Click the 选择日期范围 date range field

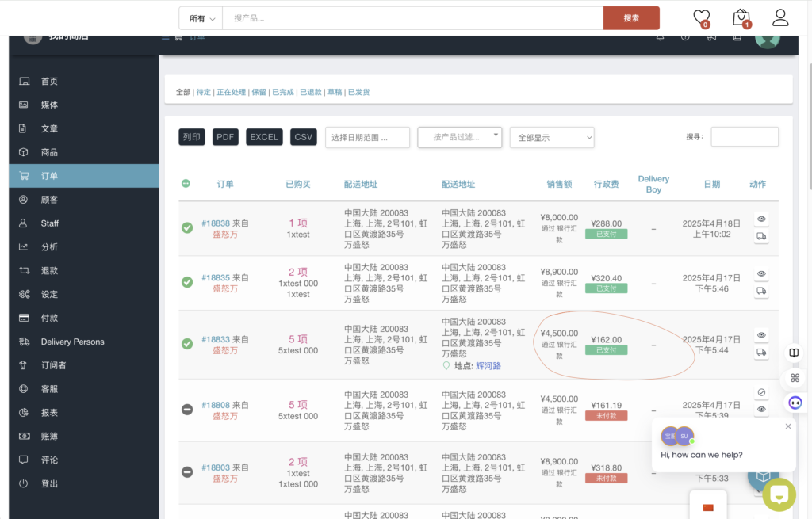367,137
